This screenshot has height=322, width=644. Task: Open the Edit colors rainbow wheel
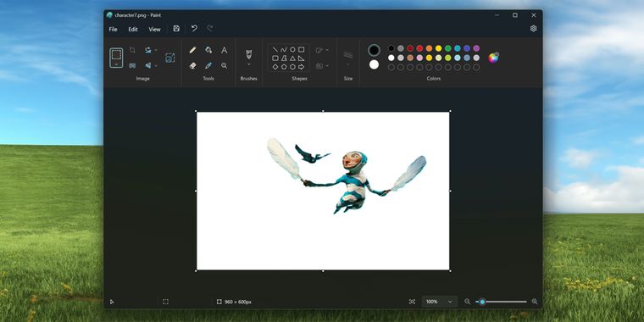[x=493, y=58]
